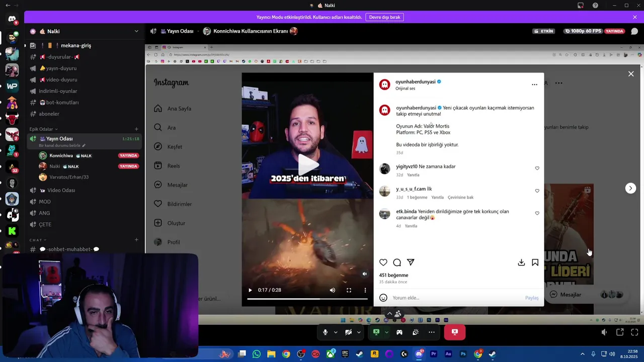Like etk.binda's comment
This screenshot has height=362, width=644.
coord(537,213)
